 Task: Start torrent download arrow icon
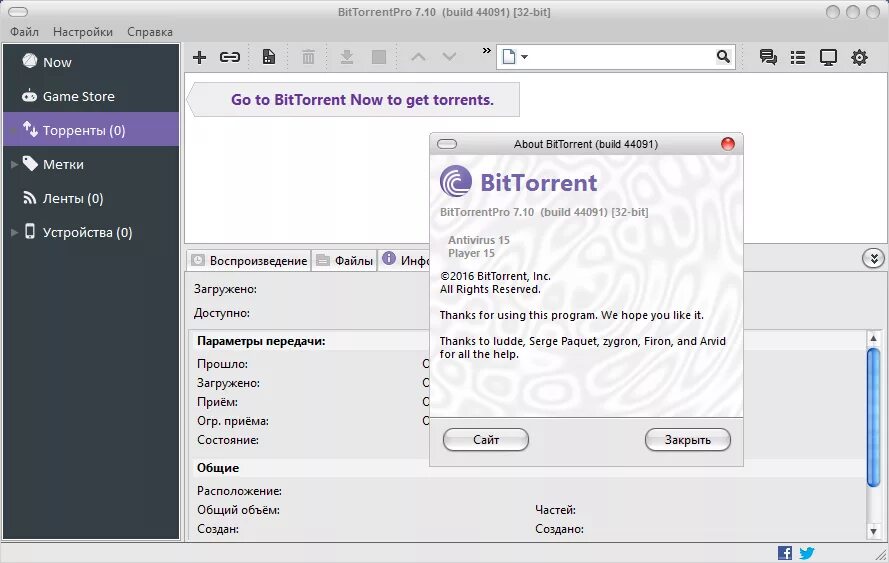346,57
